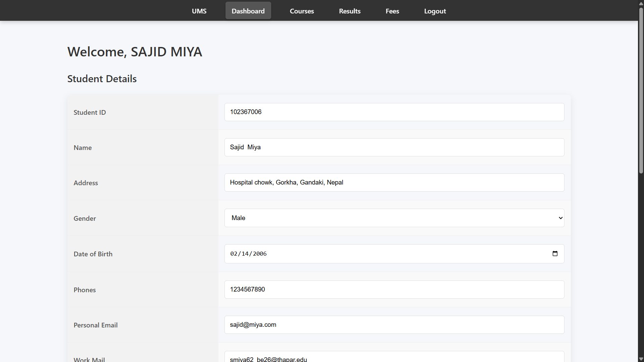Select the Student Details heading text
This screenshot has width=644, height=362.
pyautogui.click(x=102, y=79)
